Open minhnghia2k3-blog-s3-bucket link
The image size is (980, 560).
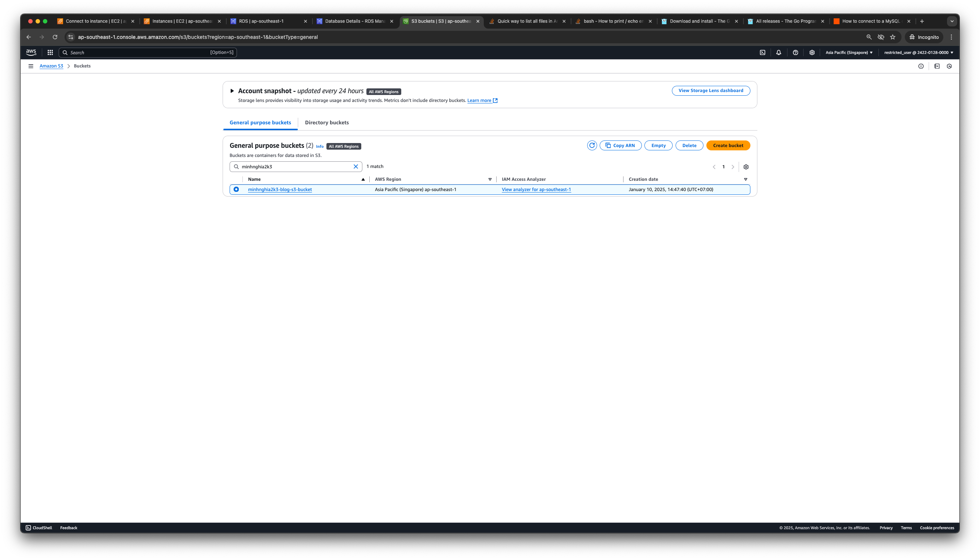(279, 190)
